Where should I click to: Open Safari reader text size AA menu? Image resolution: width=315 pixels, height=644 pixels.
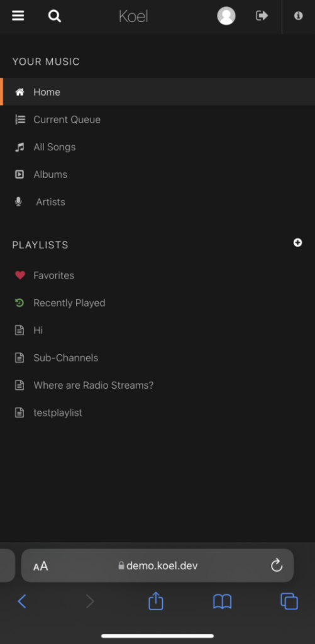41,567
